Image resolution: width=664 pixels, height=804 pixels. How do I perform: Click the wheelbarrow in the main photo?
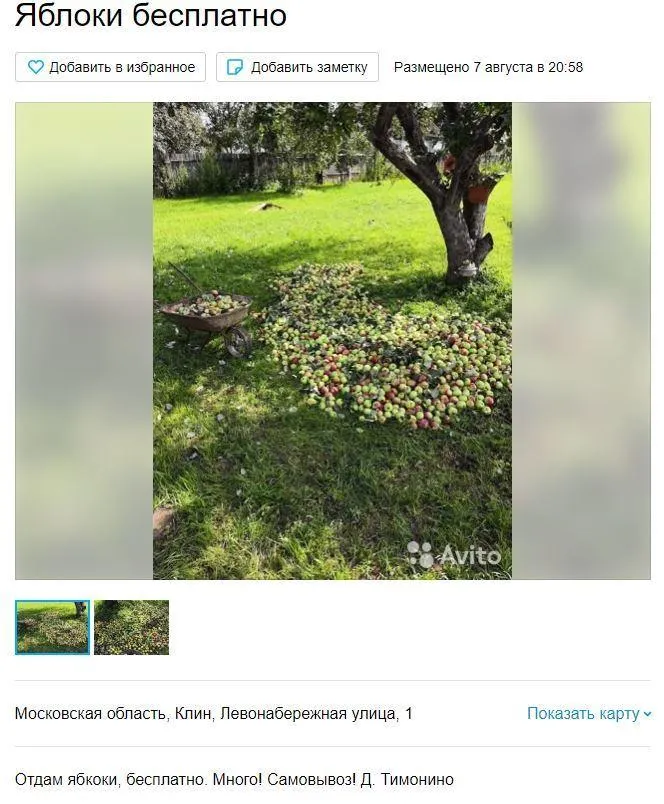click(208, 318)
